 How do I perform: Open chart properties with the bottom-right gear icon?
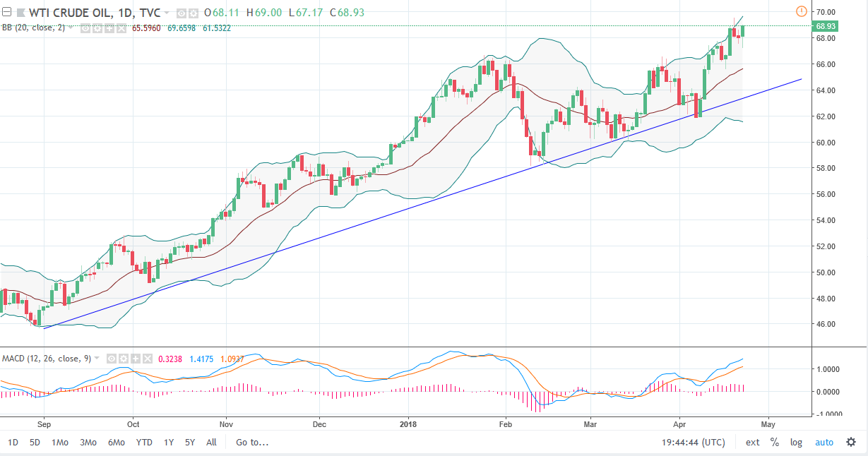(x=850, y=442)
